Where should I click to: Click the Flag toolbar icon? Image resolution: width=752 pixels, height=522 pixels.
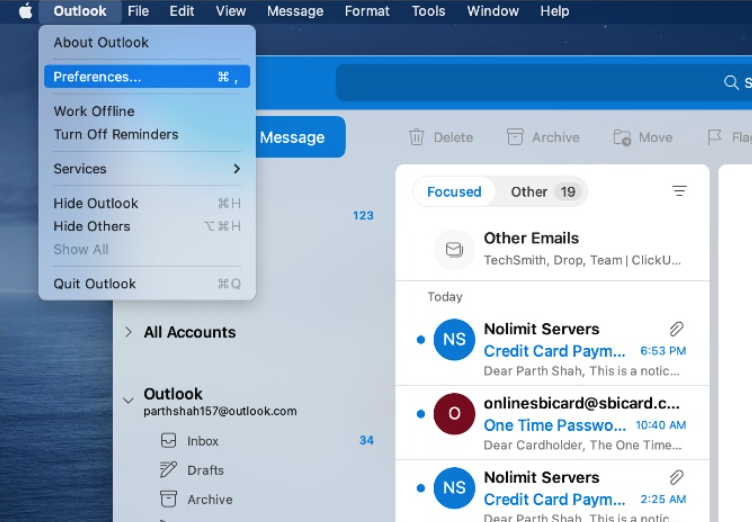[x=715, y=137]
